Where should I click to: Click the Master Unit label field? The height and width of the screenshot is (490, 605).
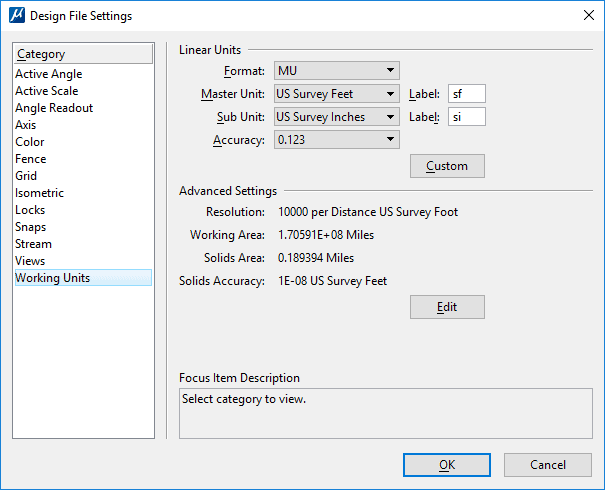(x=466, y=94)
